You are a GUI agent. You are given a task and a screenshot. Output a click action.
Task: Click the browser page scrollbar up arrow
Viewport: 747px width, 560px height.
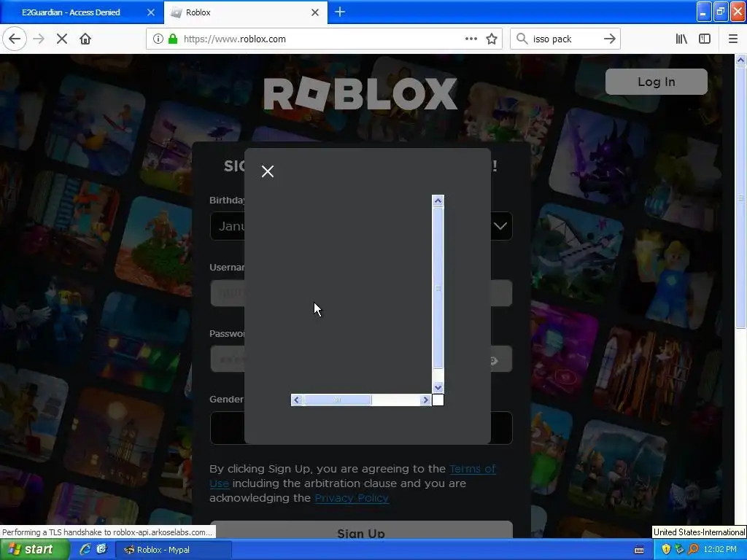coord(740,60)
